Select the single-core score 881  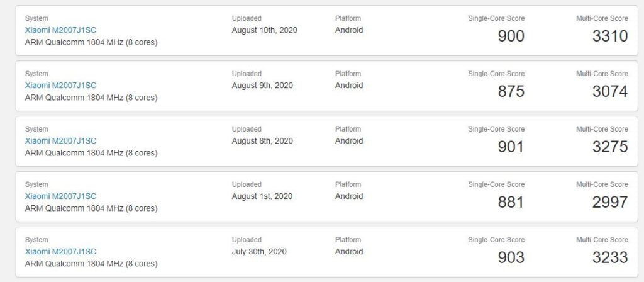tap(511, 202)
